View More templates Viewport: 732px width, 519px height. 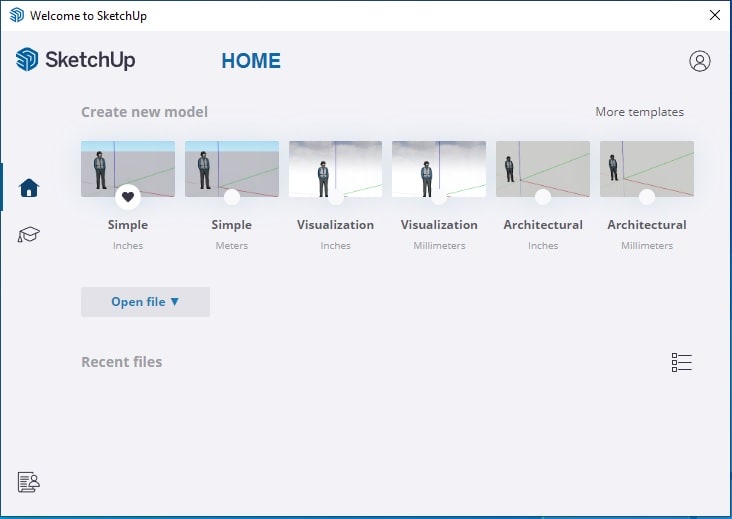tap(639, 112)
